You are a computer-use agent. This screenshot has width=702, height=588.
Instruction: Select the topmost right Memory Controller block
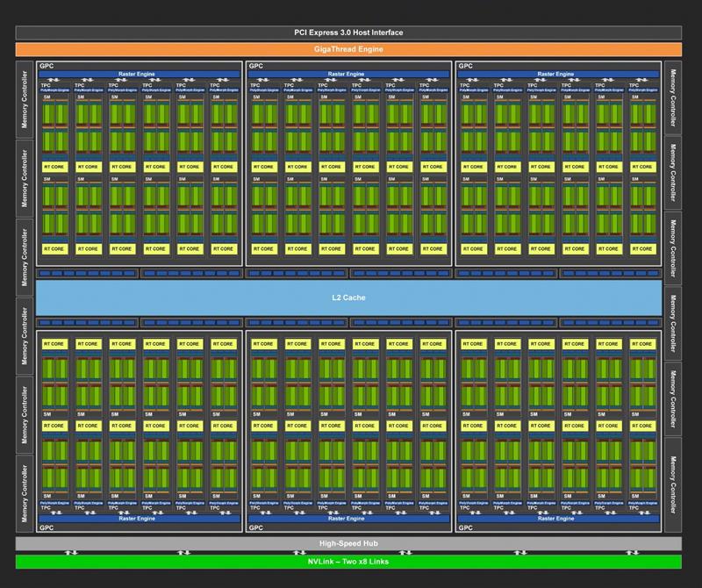(673, 98)
